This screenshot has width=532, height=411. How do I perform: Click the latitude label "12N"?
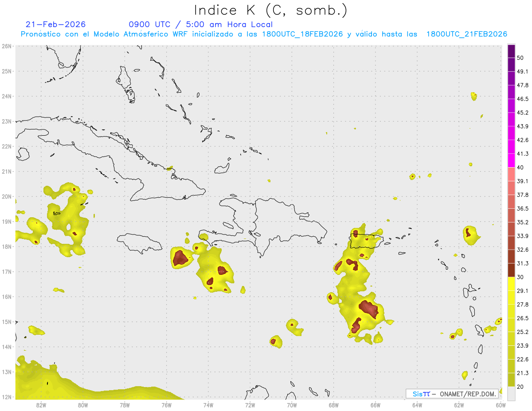(x=6, y=397)
